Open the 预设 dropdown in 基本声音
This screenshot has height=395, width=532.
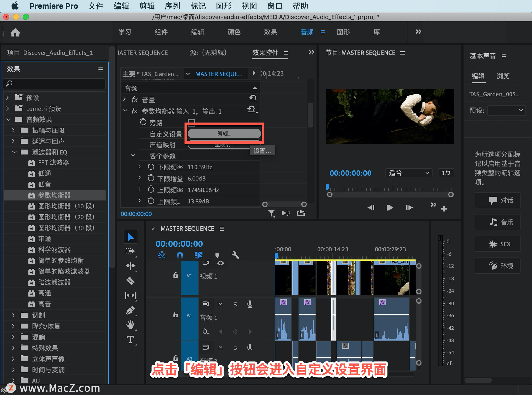(x=507, y=110)
